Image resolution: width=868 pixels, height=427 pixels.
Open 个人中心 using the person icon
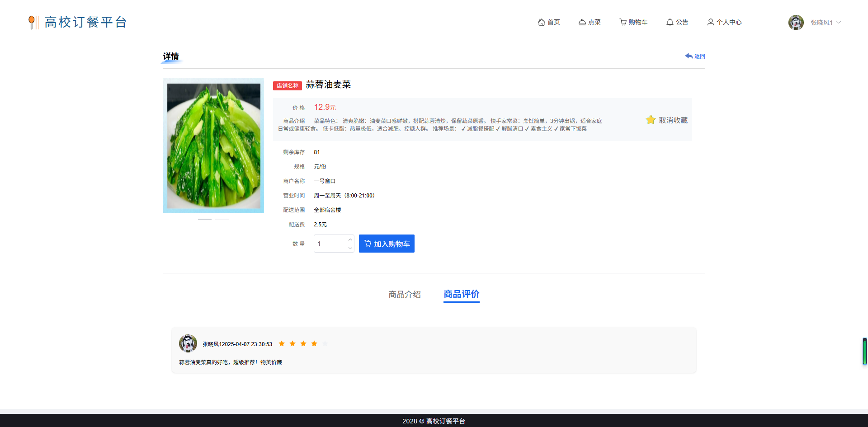point(710,22)
